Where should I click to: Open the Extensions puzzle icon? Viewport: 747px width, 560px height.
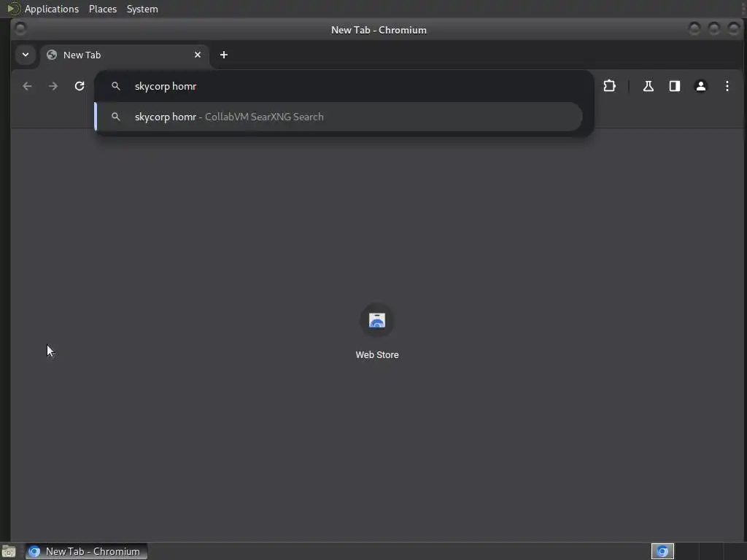pos(609,86)
